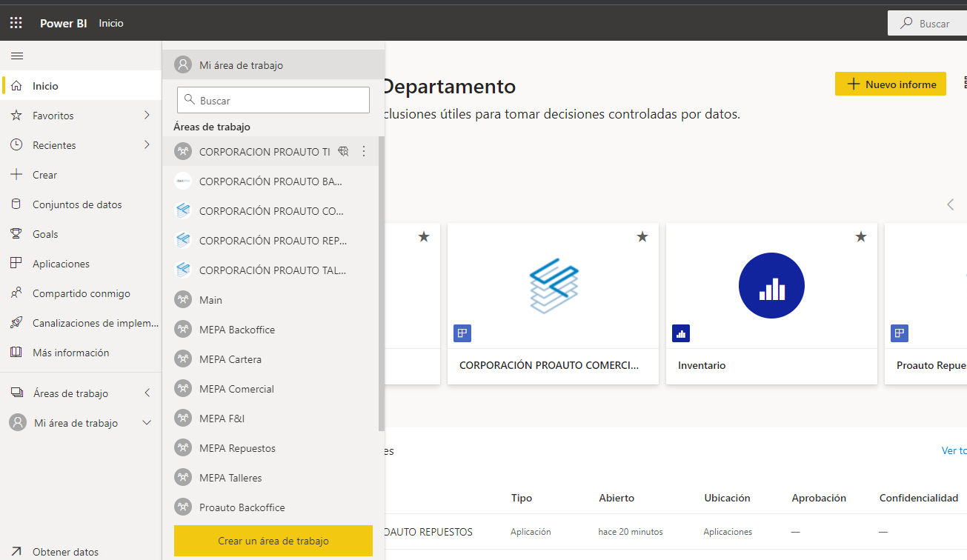967x560 pixels.
Task: Open Más información
Action: coord(81,353)
